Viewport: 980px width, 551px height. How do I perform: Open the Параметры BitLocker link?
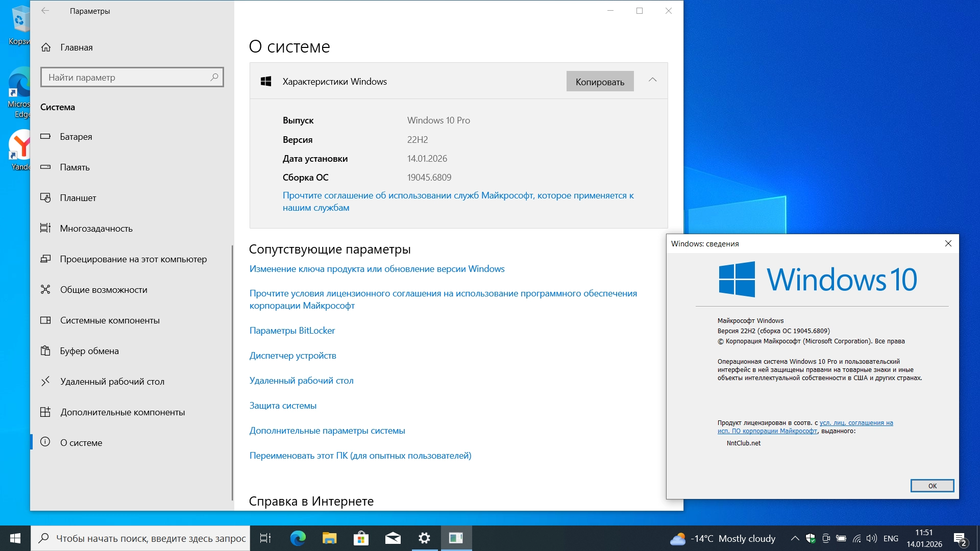[x=292, y=331]
